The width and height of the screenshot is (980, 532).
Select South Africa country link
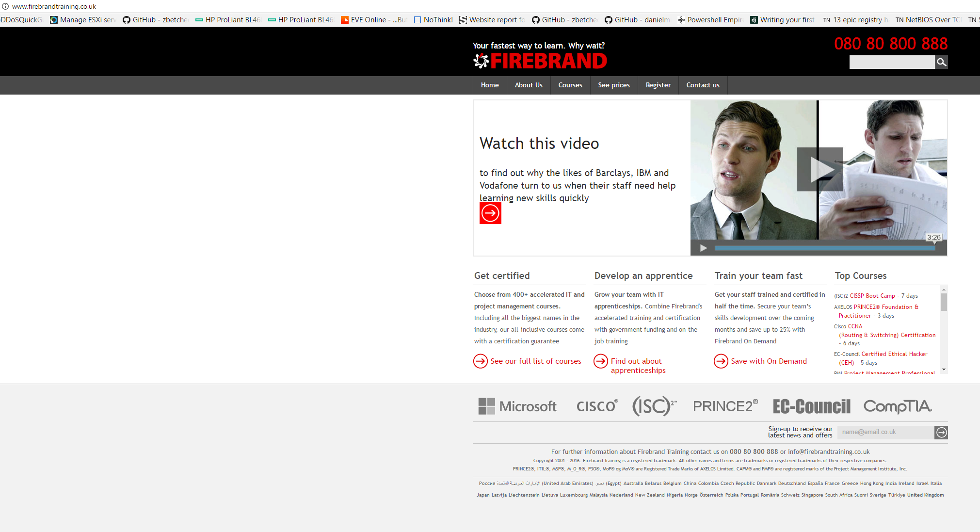click(839, 495)
